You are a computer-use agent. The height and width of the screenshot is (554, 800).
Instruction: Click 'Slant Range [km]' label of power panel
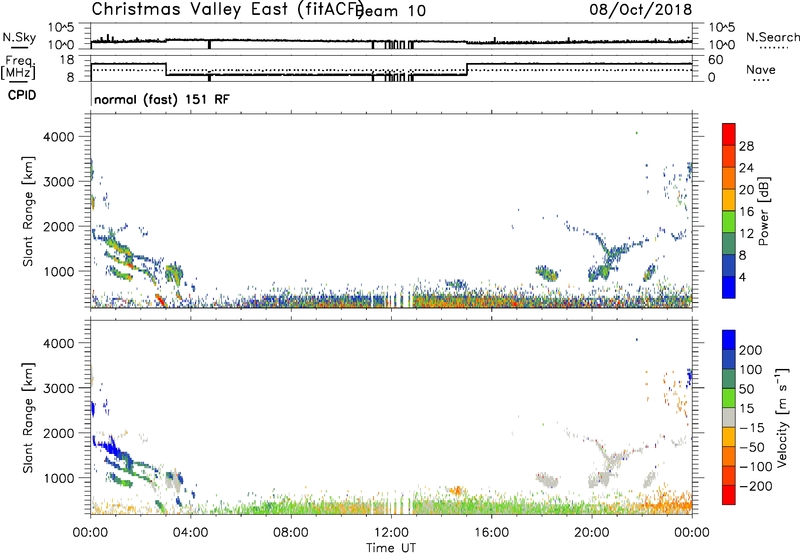point(28,211)
